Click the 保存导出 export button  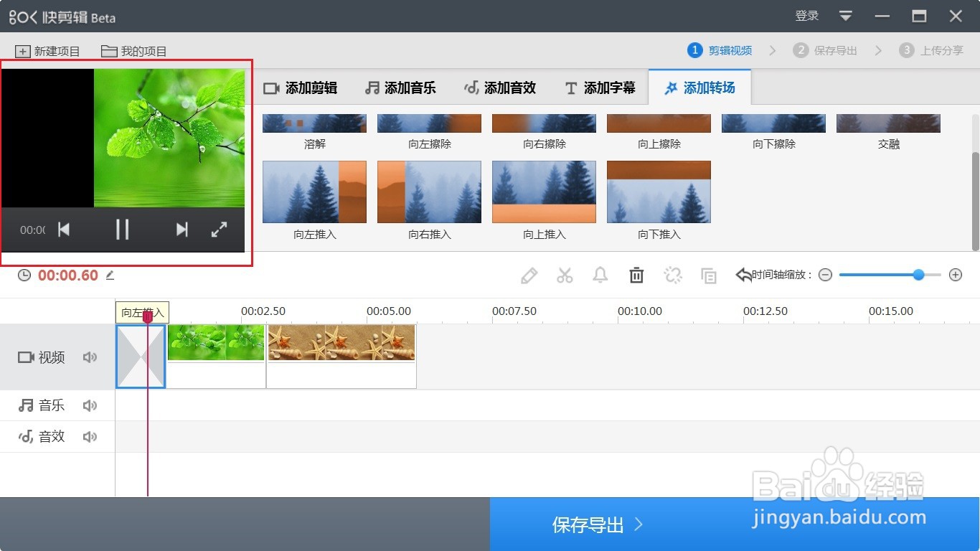[590, 524]
